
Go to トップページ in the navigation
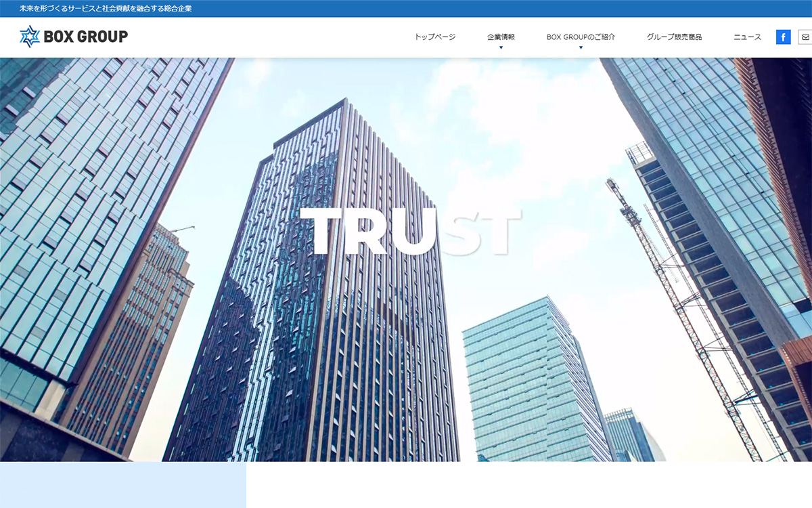(435, 37)
